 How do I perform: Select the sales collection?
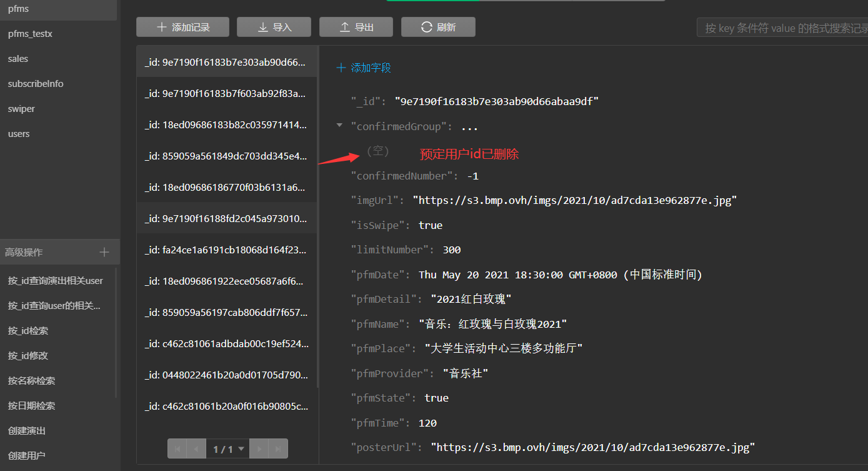(x=58, y=59)
